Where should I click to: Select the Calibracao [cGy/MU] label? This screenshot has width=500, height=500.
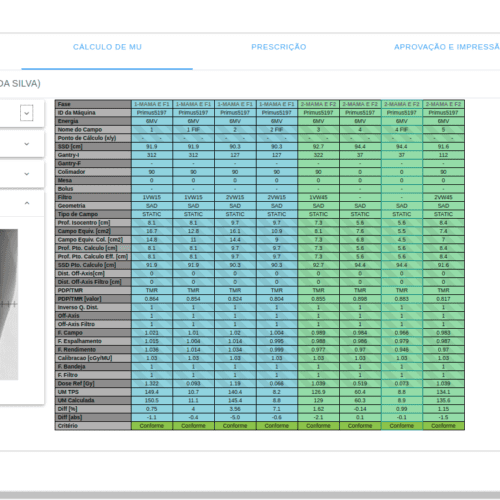coord(93,358)
